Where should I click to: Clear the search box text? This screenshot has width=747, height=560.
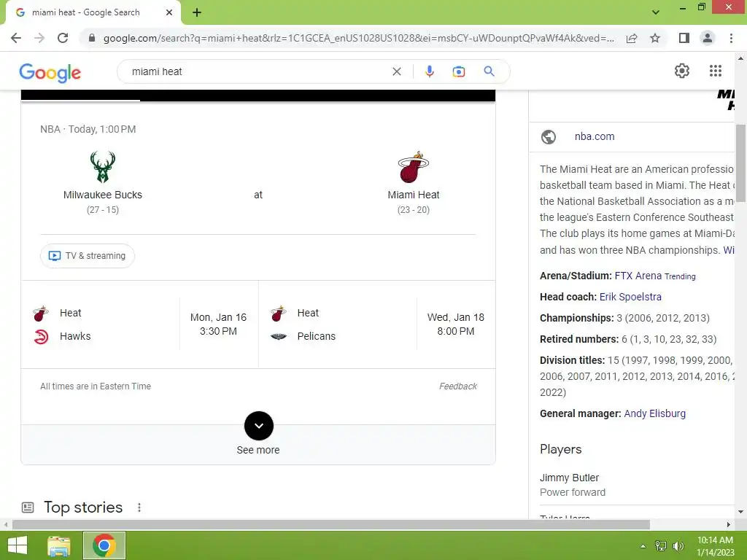point(396,71)
